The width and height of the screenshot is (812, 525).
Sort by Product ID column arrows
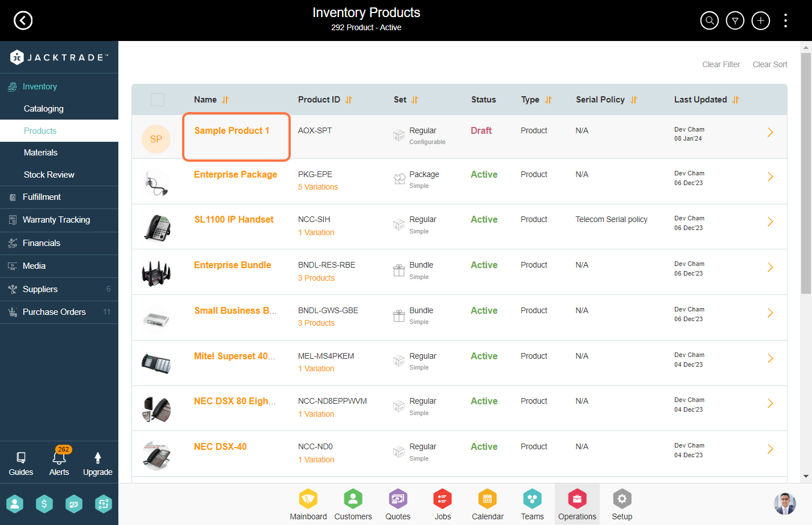(x=349, y=100)
